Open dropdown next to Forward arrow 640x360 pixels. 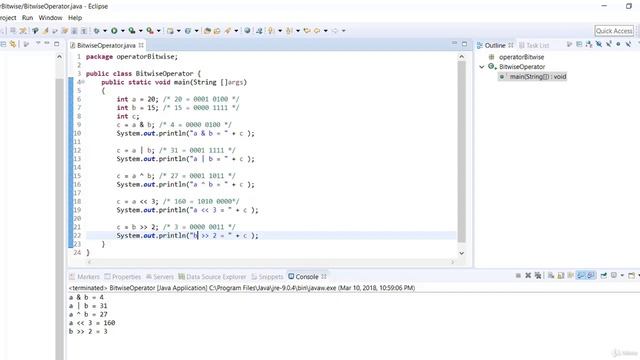343,31
